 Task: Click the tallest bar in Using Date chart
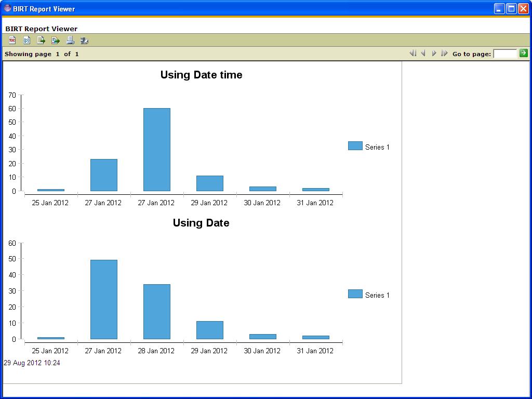[x=104, y=299]
